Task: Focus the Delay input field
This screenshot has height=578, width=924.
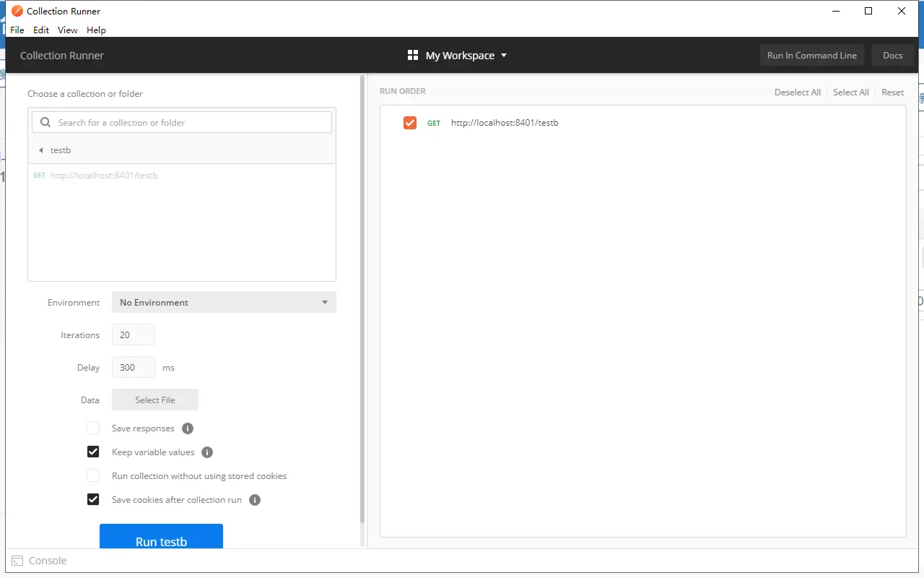Action: click(134, 367)
